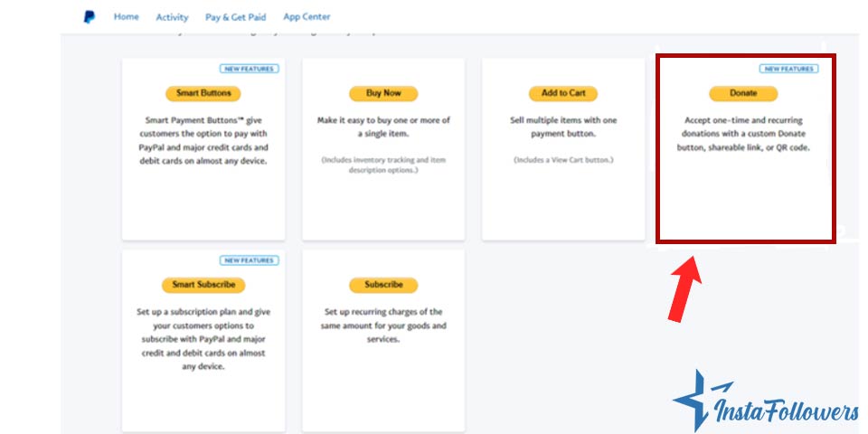This screenshot has width=868, height=434.
Task: Click the yellow Donate button
Action: tap(743, 93)
